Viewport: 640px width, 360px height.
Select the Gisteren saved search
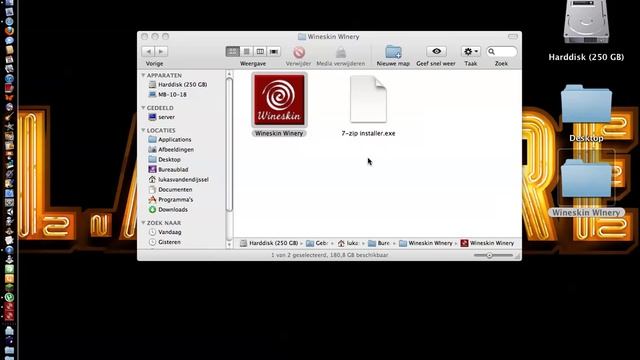tap(164, 242)
